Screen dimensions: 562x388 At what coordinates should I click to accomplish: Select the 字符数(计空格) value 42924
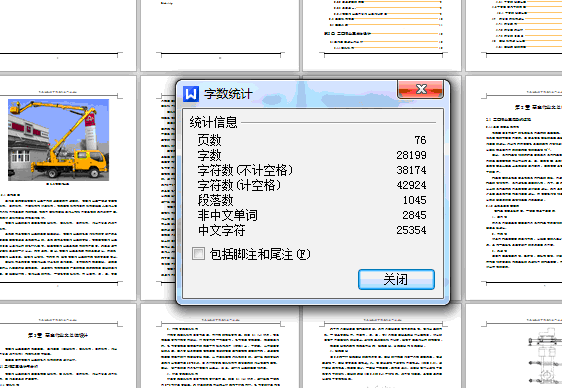click(411, 185)
